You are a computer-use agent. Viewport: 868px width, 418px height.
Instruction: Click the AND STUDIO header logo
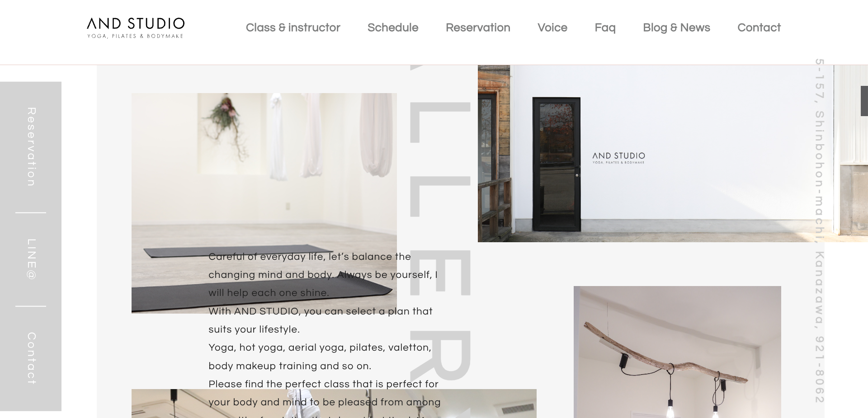[136, 28]
